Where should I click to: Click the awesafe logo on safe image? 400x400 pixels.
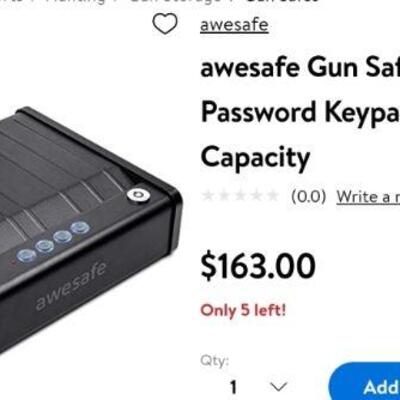[71, 287]
